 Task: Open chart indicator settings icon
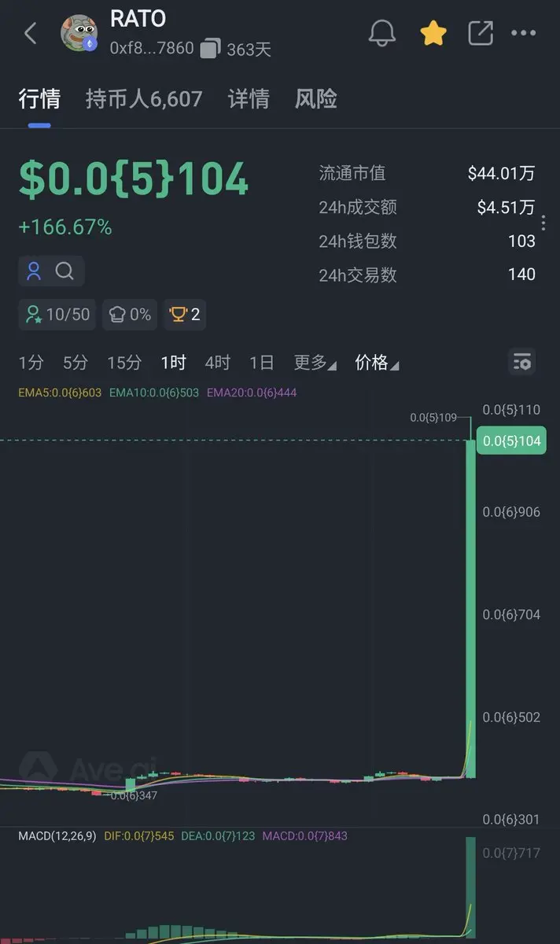(521, 363)
